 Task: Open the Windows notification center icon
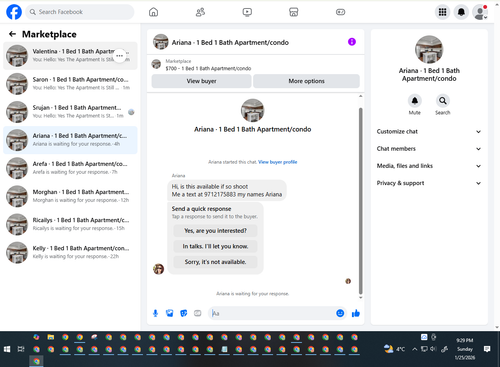pyautogui.click(x=487, y=349)
